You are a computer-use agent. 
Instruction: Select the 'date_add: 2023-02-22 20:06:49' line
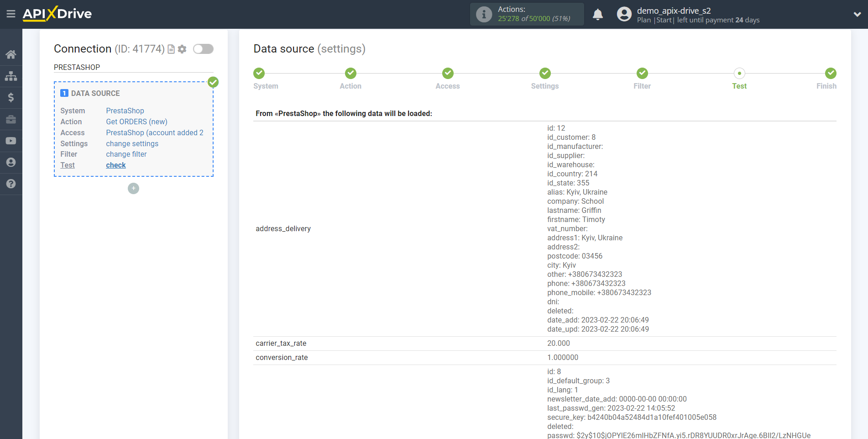coord(598,320)
